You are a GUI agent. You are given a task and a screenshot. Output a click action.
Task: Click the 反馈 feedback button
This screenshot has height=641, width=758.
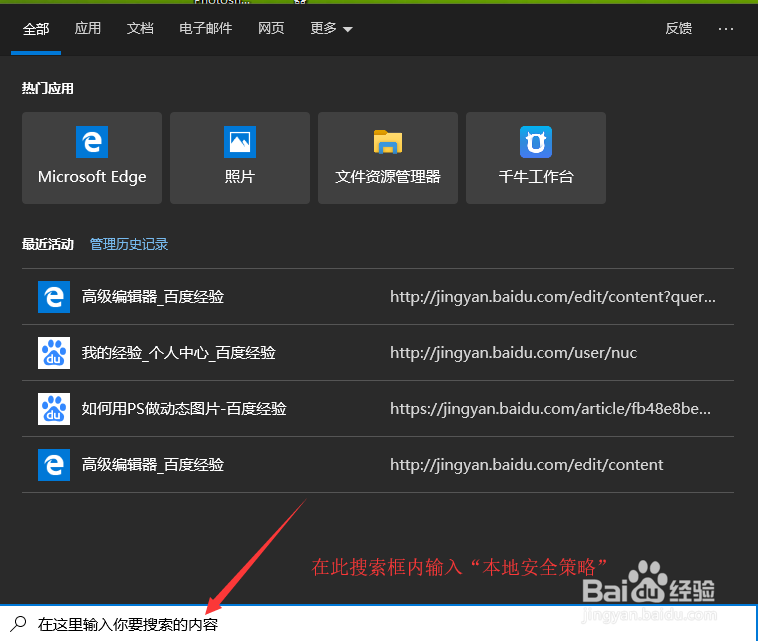(x=678, y=28)
